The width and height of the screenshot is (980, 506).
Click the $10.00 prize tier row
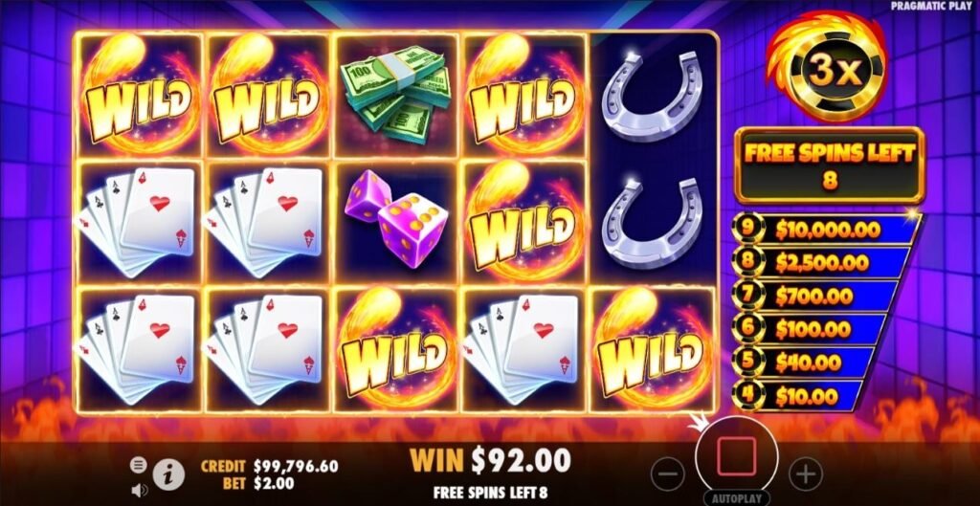point(801,396)
